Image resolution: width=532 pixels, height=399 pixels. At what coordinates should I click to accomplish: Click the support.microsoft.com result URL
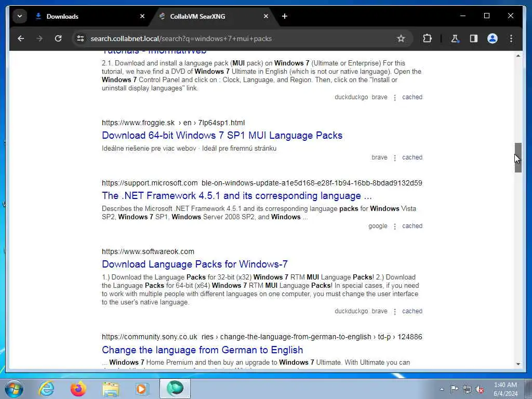click(x=262, y=183)
